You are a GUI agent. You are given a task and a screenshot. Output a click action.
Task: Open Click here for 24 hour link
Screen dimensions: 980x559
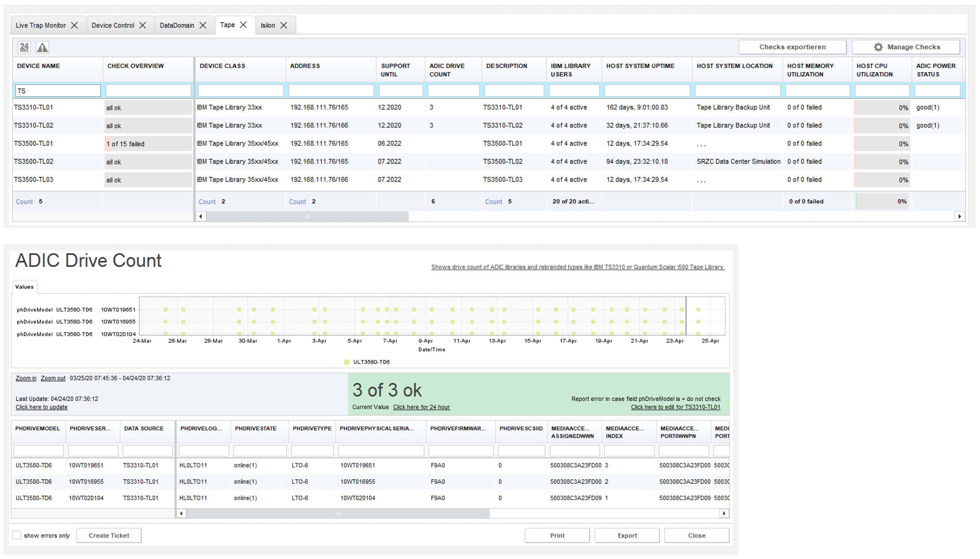coord(421,407)
